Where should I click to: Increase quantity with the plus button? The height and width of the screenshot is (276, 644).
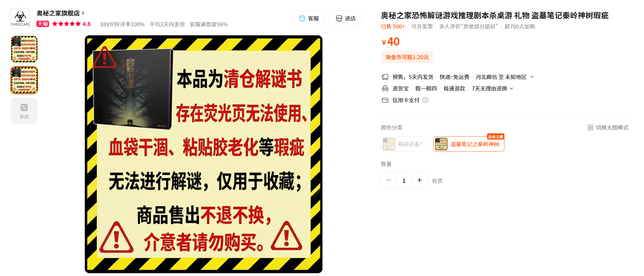pyautogui.click(x=420, y=180)
